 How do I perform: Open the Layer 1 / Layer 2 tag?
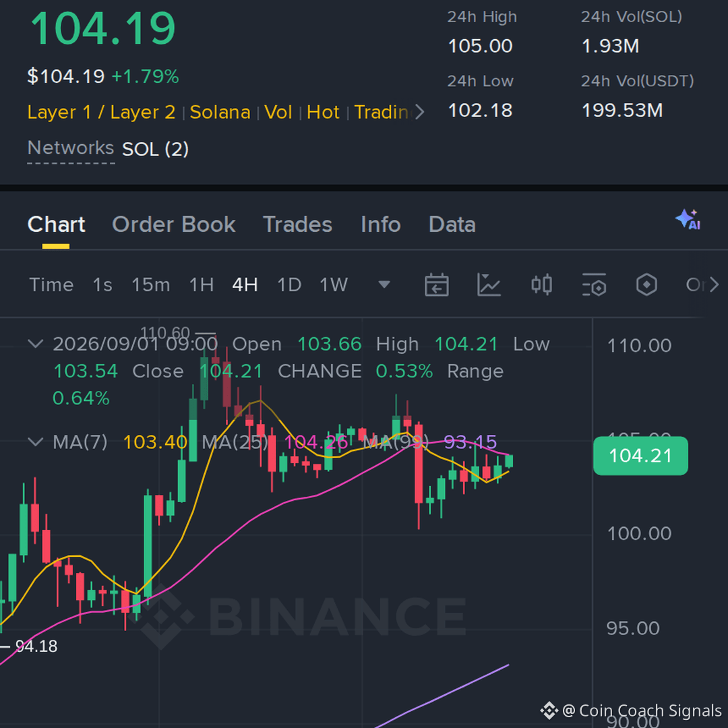[x=101, y=113]
